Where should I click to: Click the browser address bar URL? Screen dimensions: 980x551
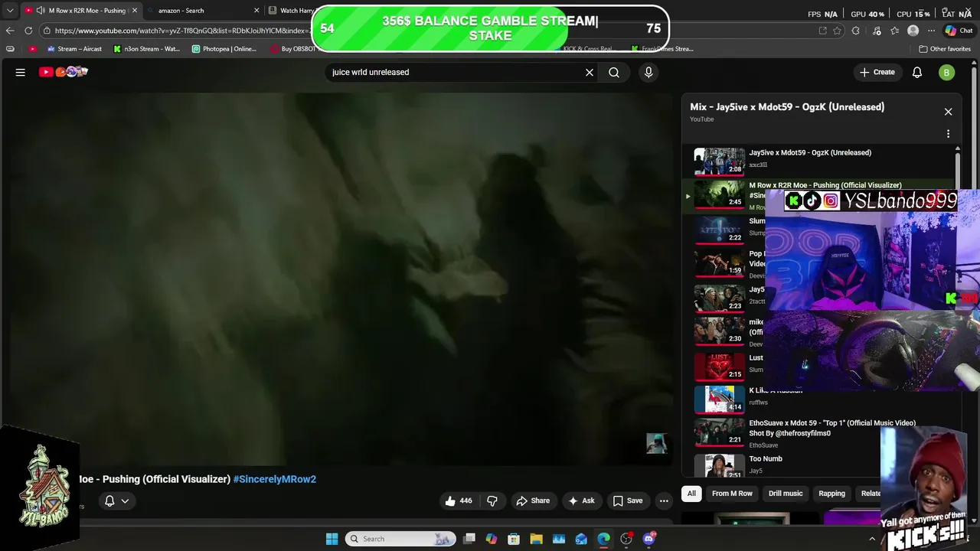pos(182,31)
